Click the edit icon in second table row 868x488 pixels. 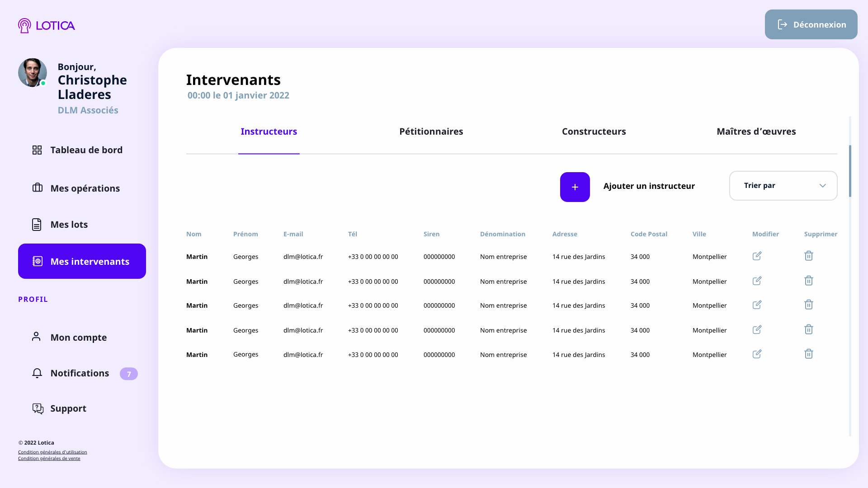[757, 281]
